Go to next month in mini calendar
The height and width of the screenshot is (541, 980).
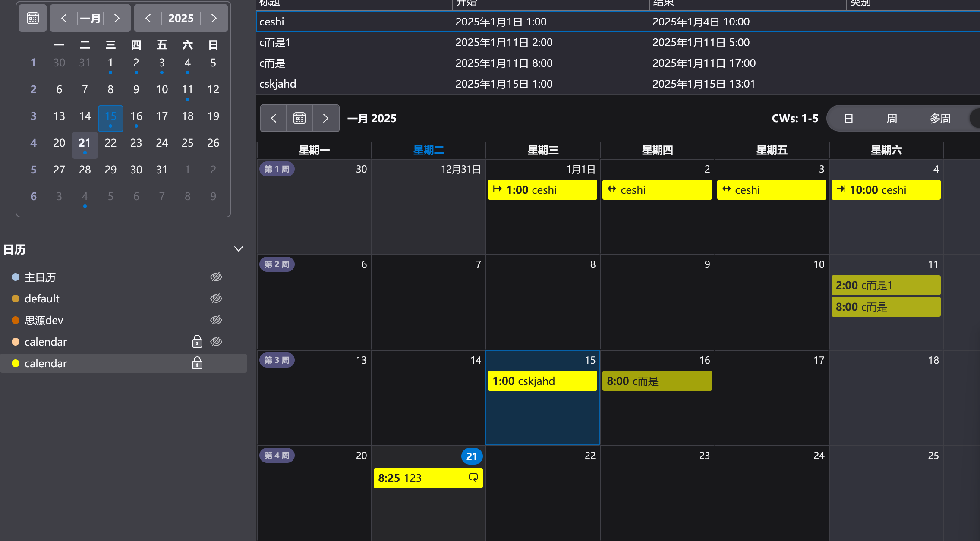click(x=117, y=18)
